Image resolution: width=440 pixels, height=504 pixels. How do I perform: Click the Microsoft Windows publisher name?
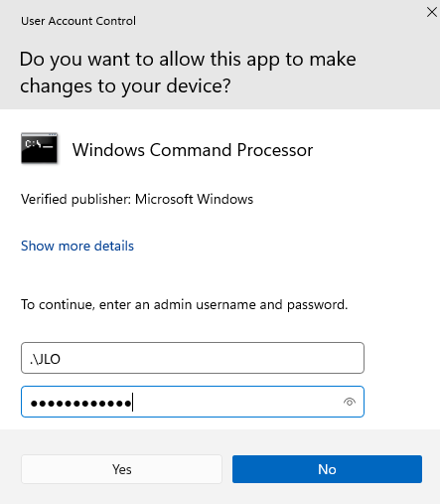(194, 200)
